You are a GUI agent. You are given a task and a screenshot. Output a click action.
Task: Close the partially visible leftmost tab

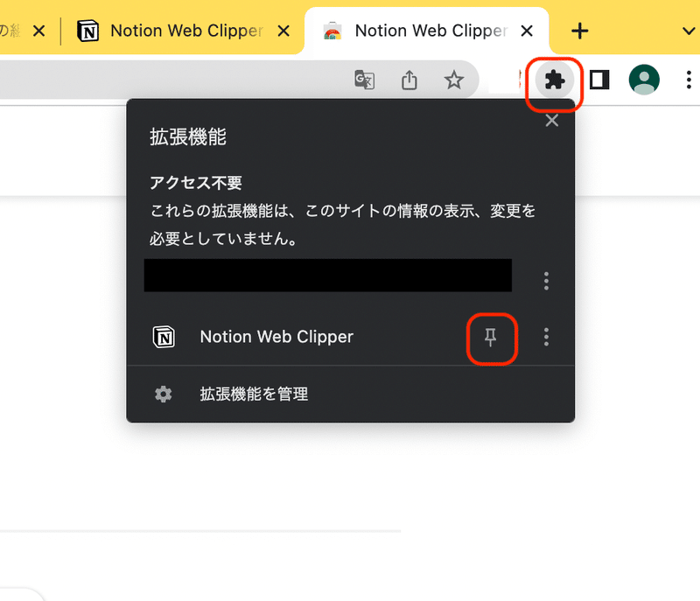(x=39, y=31)
